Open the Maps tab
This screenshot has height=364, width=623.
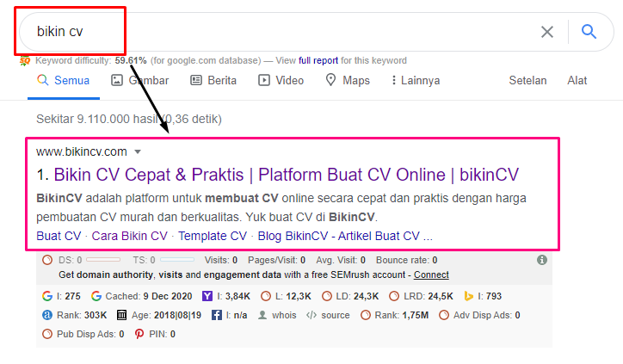348,81
